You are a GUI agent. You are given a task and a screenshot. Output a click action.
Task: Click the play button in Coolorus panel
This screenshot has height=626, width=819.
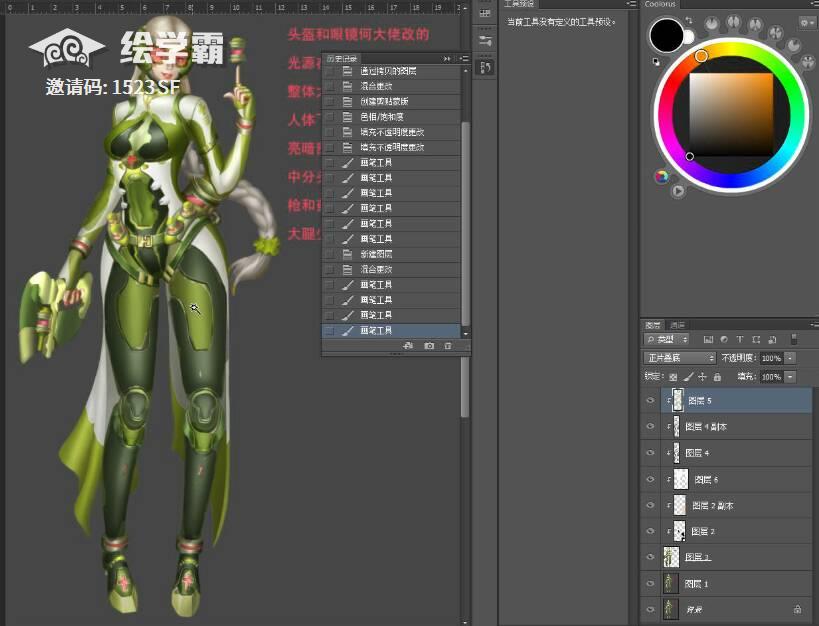[678, 191]
